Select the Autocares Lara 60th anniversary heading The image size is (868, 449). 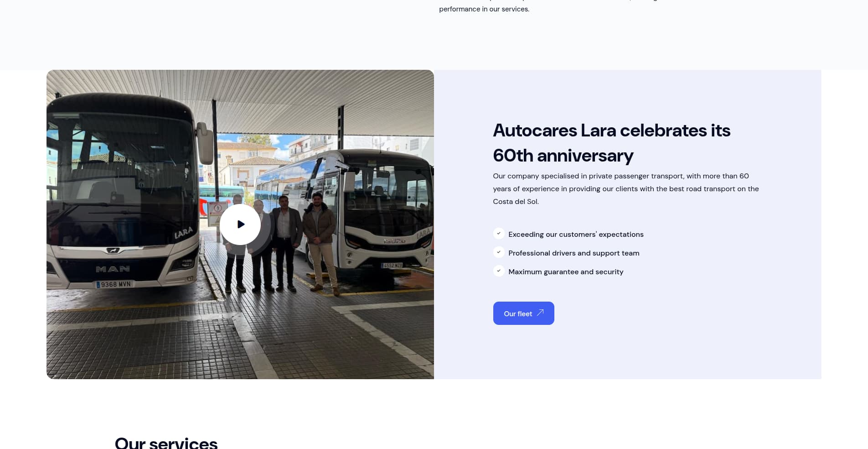(611, 143)
